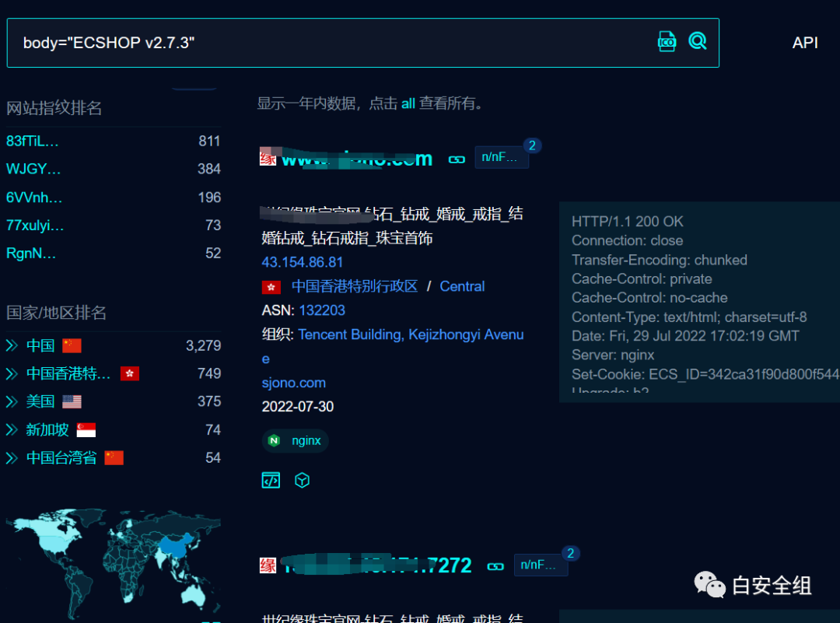The height and width of the screenshot is (623, 840).
Task: Click the badge number 2 on first result
Action: click(532, 145)
